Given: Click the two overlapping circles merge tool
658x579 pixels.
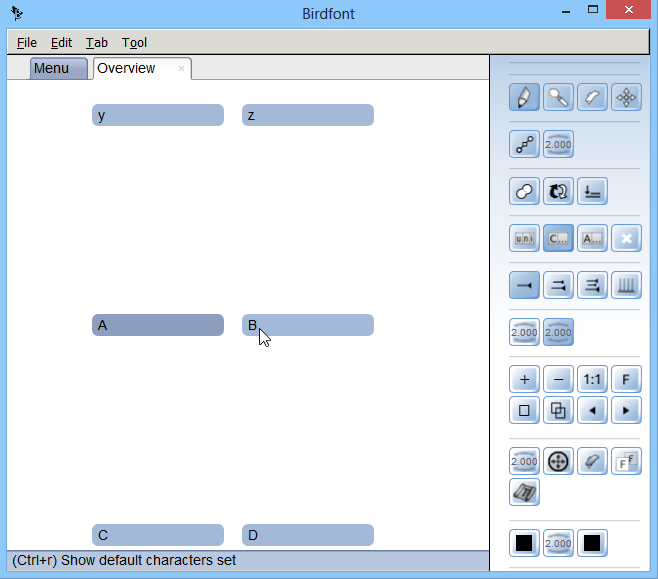Looking at the screenshot, I should tap(524, 191).
